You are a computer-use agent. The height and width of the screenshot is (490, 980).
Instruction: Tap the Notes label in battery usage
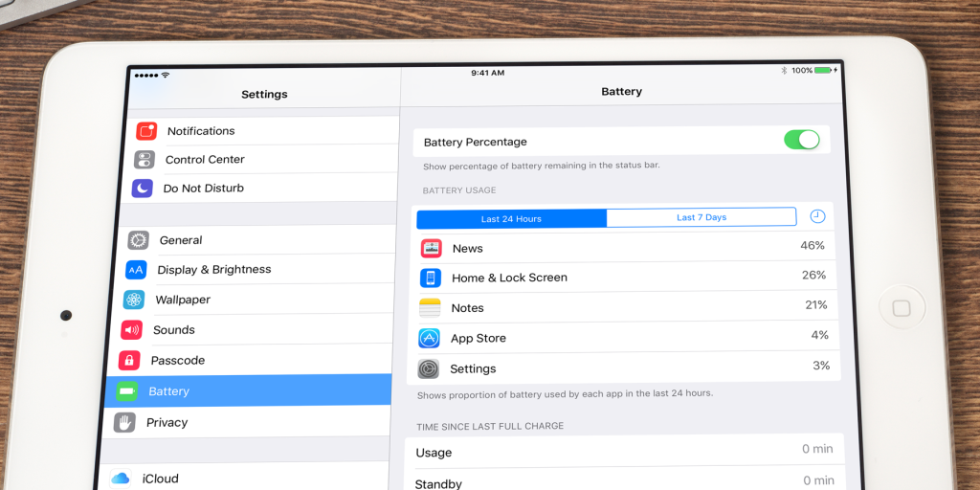coord(467,308)
